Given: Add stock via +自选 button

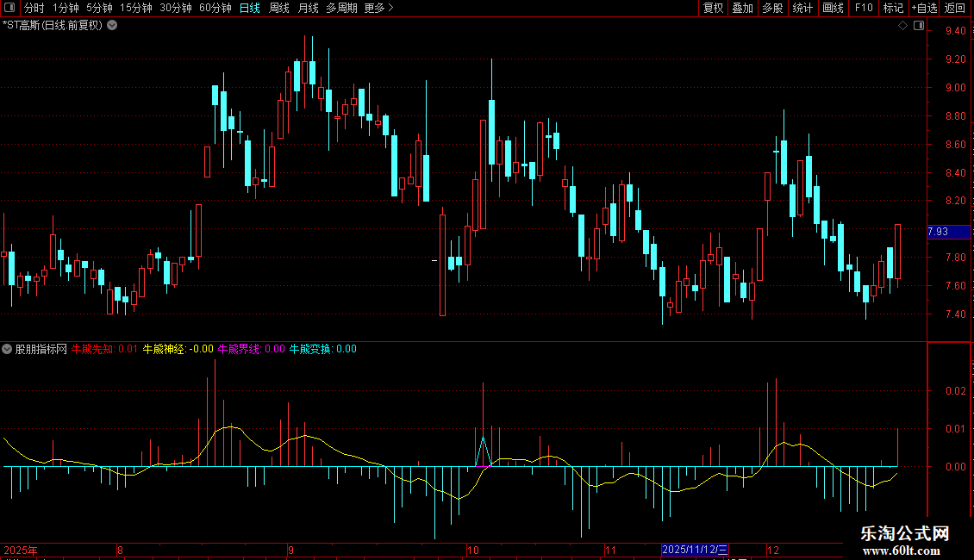Looking at the screenshot, I should (924, 8).
